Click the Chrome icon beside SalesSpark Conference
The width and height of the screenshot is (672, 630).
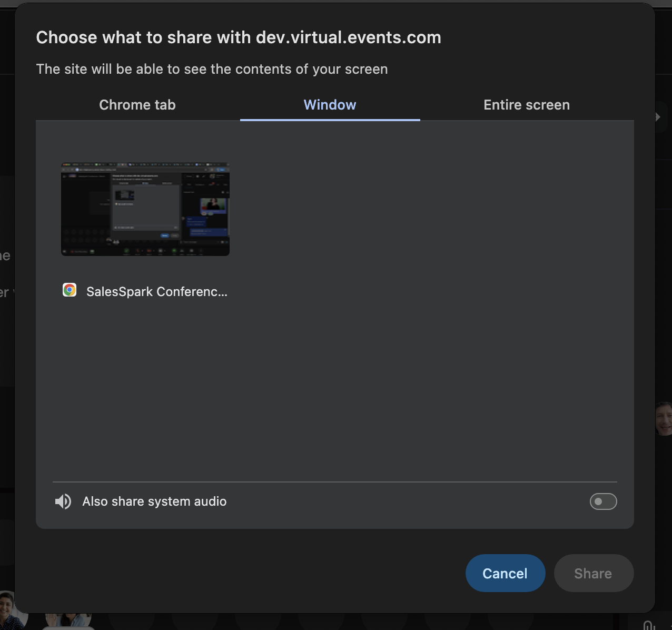pyautogui.click(x=70, y=290)
